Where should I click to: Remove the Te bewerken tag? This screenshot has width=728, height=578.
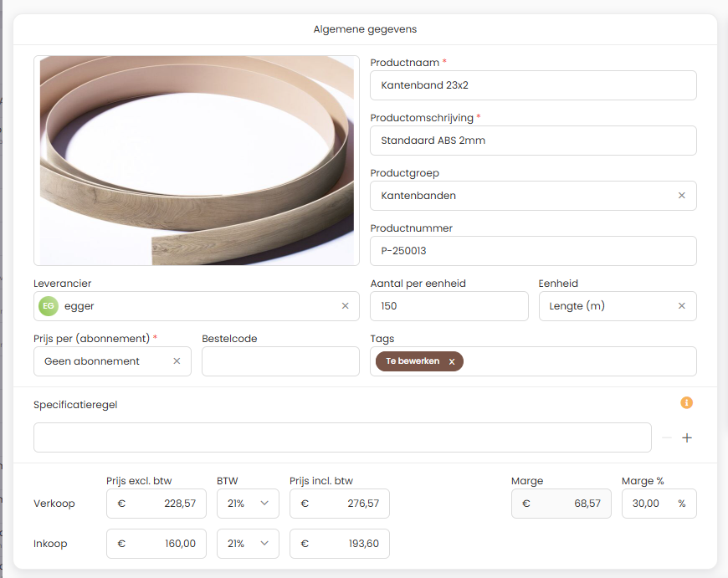pyautogui.click(x=452, y=361)
